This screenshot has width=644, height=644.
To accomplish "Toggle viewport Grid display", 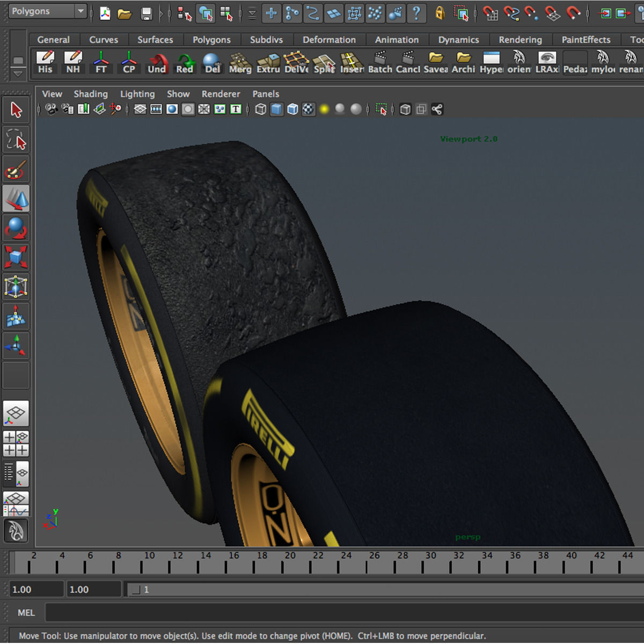I will point(140,109).
